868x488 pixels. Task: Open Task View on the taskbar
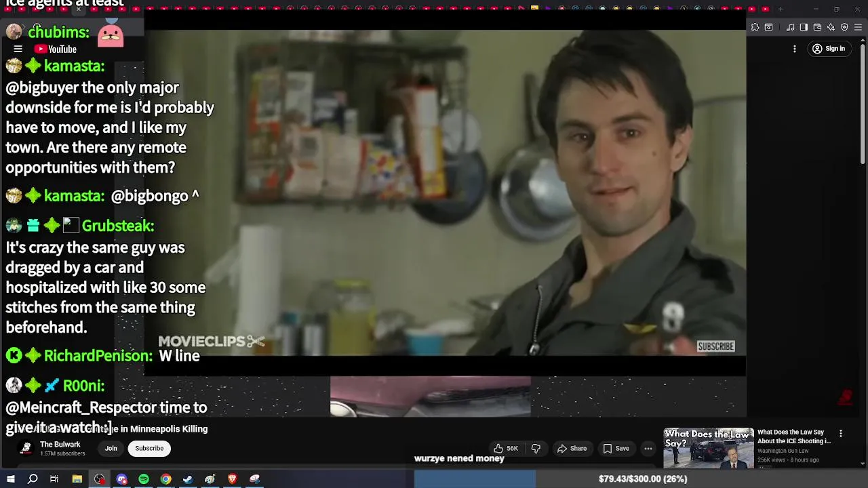coord(54,479)
